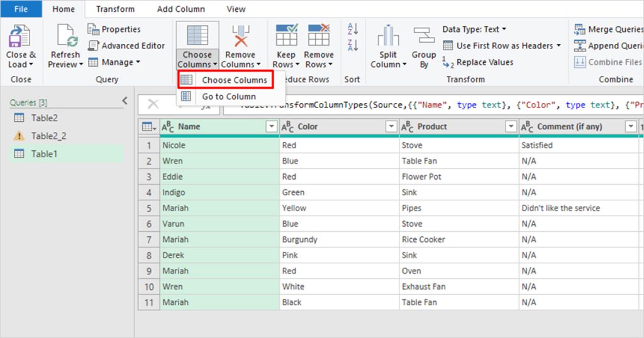Click Use First Row as Headers
Screen dimensions: 644x338
tap(501, 45)
